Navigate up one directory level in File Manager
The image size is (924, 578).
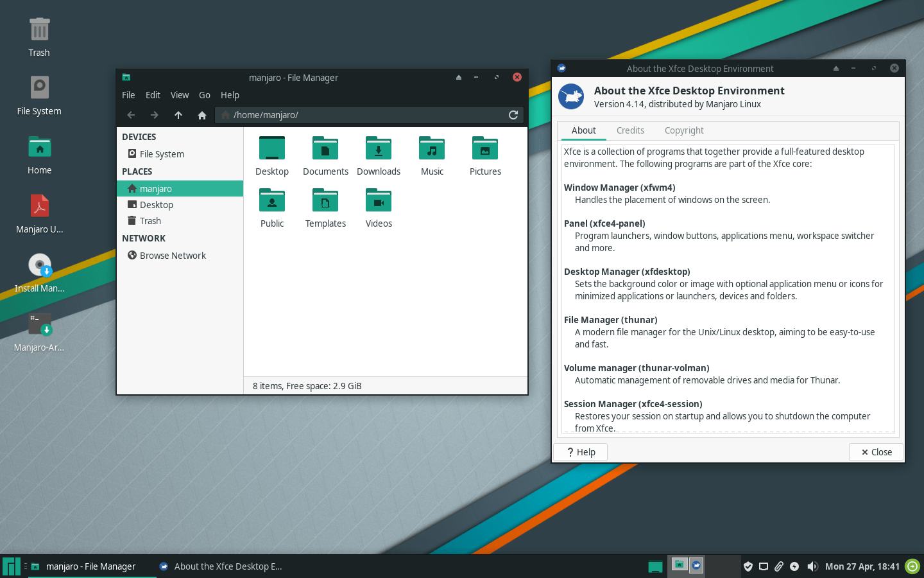(178, 115)
